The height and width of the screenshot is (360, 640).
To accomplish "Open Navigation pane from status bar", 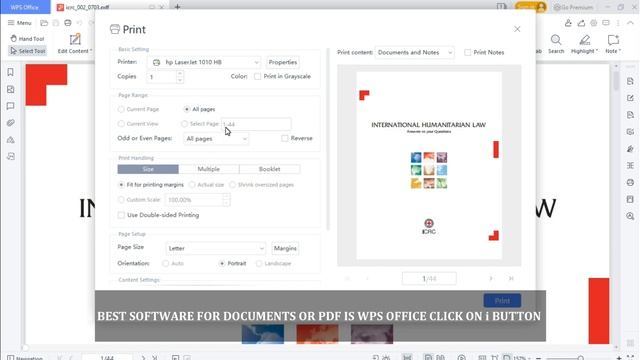I will (x=24, y=358).
